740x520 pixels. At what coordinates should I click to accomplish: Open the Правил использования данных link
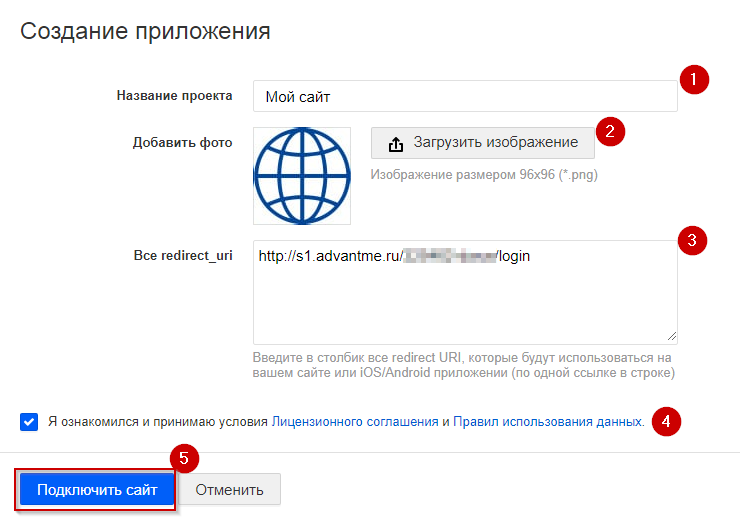pos(548,422)
